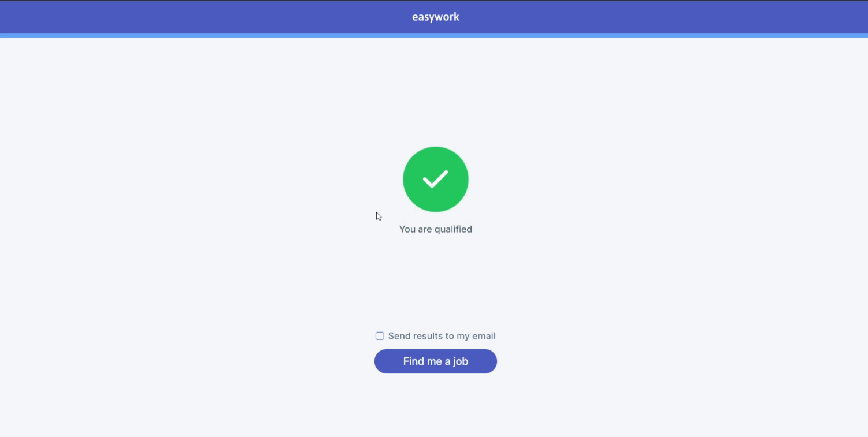Start job search with Find me a job
This screenshot has height=437, width=868.
pyautogui.click(x=436, y=361)
